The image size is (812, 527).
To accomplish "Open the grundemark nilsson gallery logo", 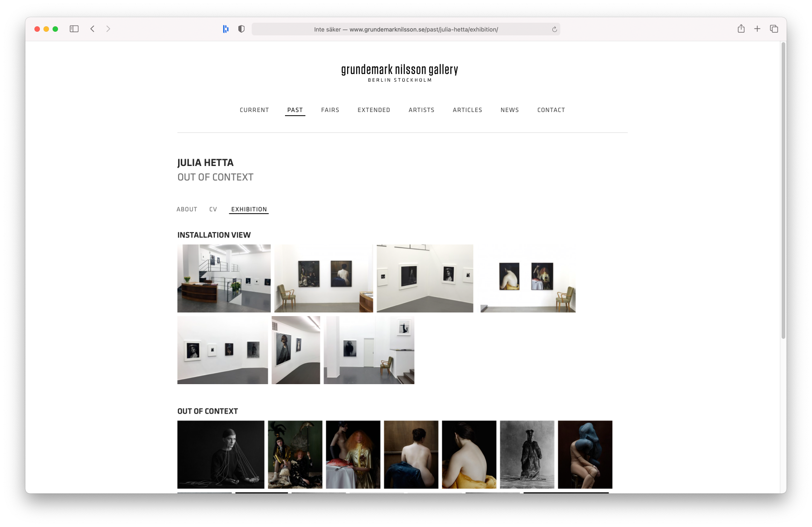I will click(400, 73).
